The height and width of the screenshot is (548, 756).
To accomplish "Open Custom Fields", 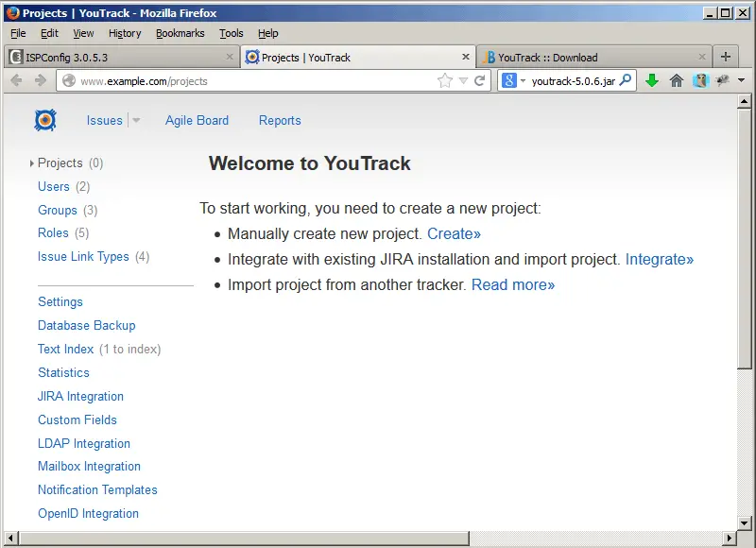I will tap(77, 420).
